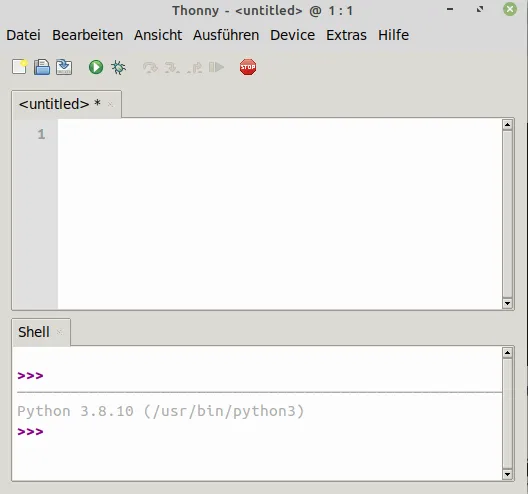Open the Bearbeiten menu
The height and width of the screenshot is (494, 528).
(88, 35)
